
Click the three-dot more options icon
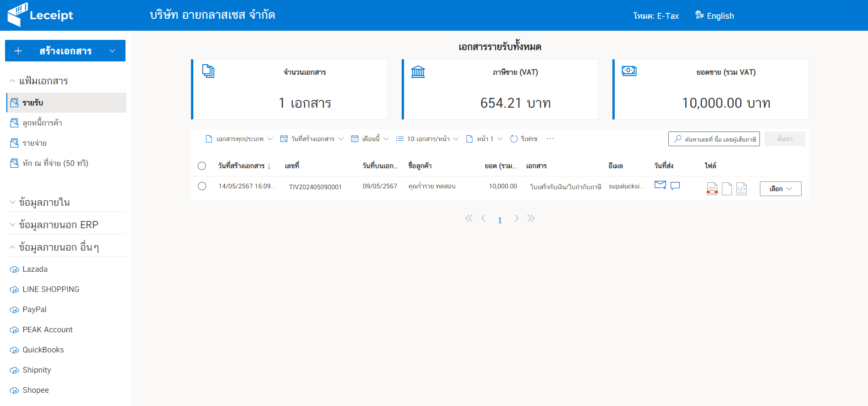[x=550, y=139]
